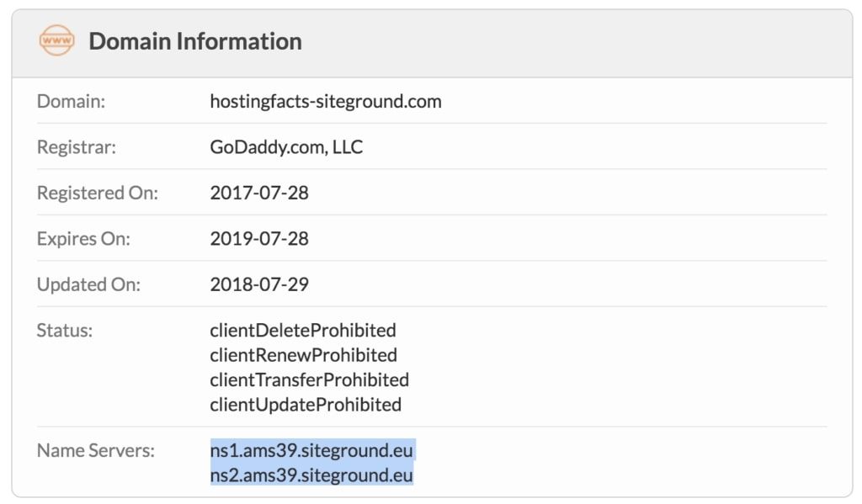The width and height of the screenshot is (862, 504).
Task: Click the Expires On: label
Action: pyautogui.click(x=83, y=238)
